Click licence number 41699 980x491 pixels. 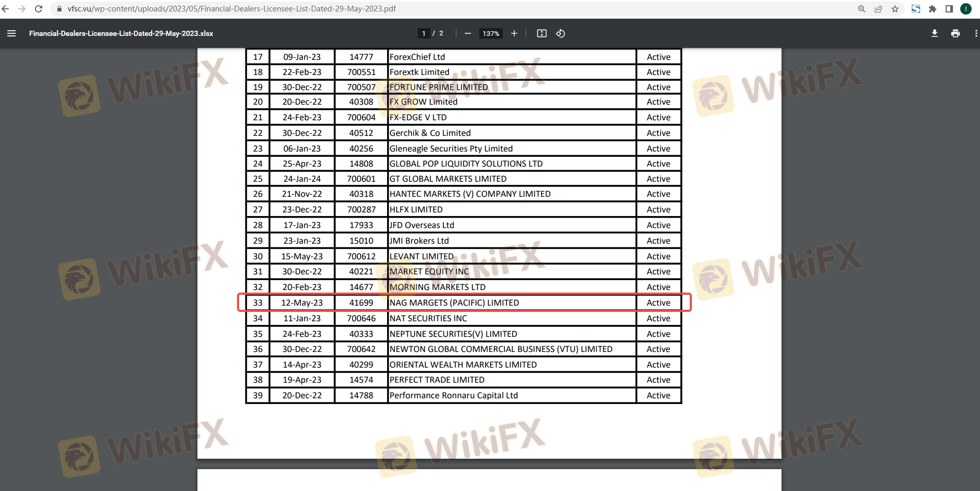pos(362,303)
